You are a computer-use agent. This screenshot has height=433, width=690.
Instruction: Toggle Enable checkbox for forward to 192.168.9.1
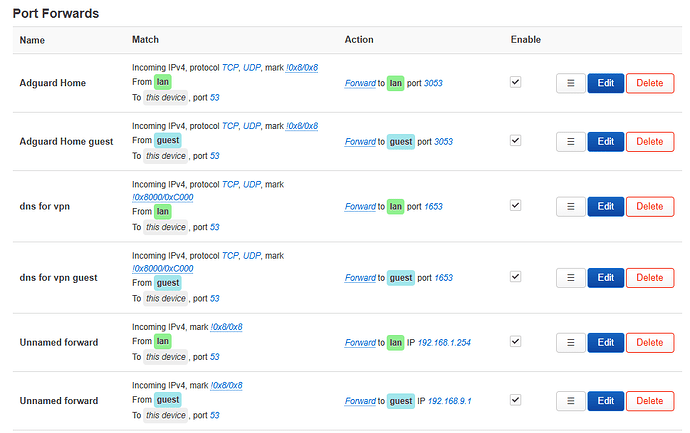pos(515,400)
